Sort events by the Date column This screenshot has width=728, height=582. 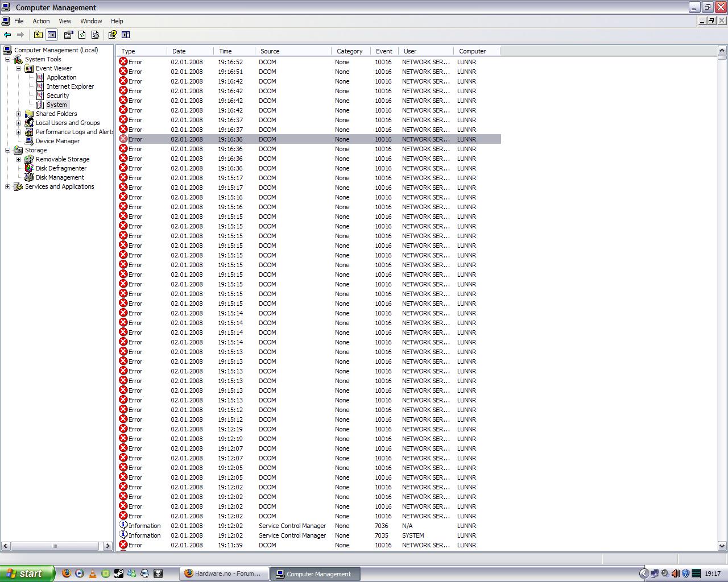190,51
